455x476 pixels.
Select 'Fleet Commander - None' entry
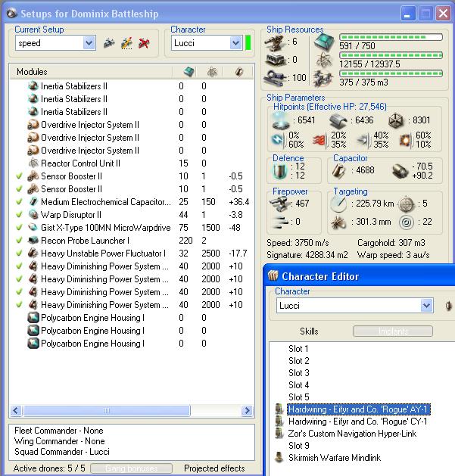pyautogui.click(x=59, y=431)
